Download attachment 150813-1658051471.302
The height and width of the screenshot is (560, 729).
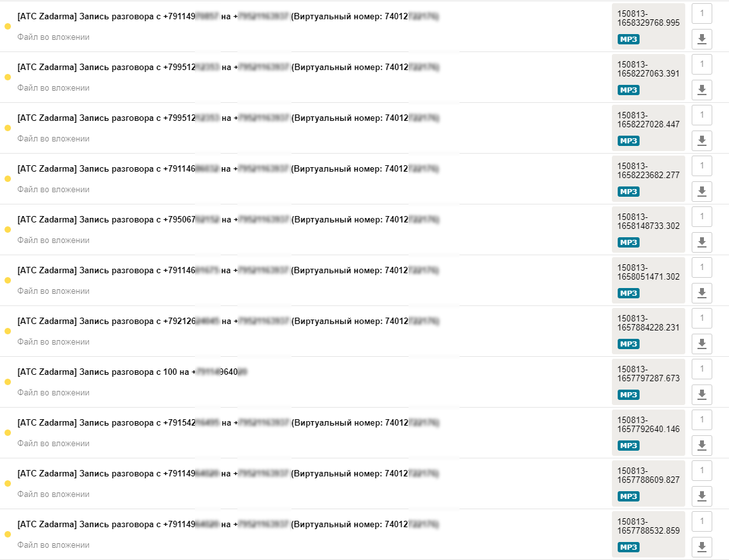(x=701, y=293)
